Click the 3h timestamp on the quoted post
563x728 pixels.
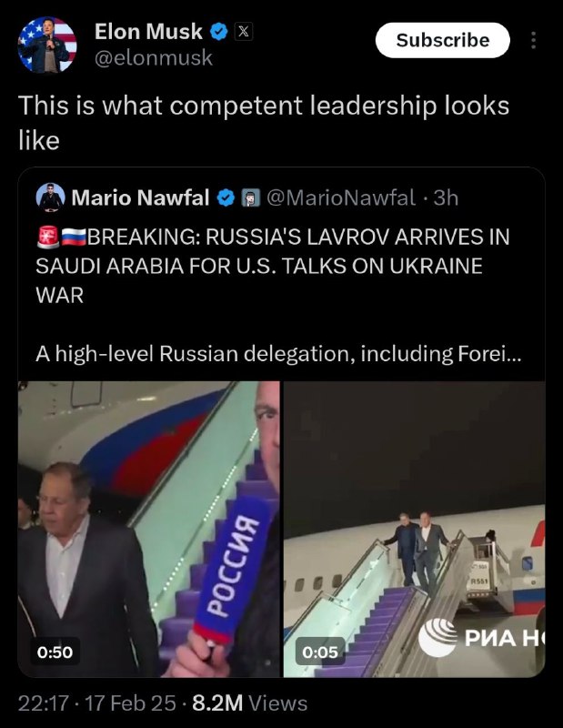447,197
